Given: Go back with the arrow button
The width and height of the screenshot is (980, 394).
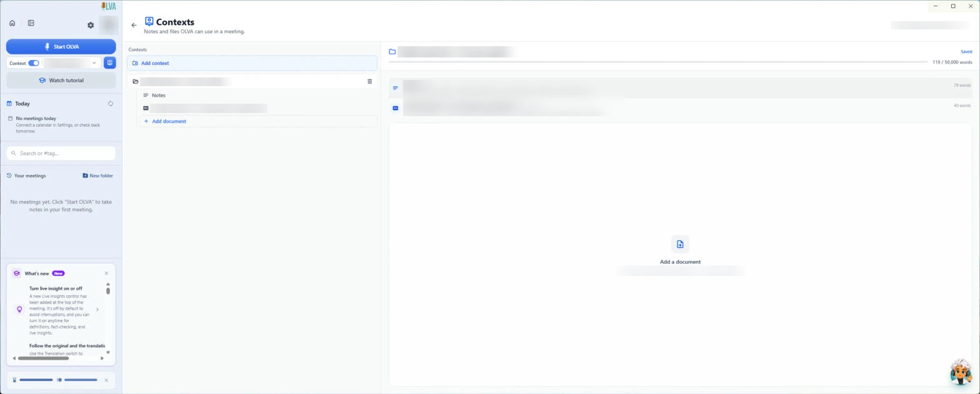Looking at the screenshot, I should pyautogui.click(x=134, y=26).
